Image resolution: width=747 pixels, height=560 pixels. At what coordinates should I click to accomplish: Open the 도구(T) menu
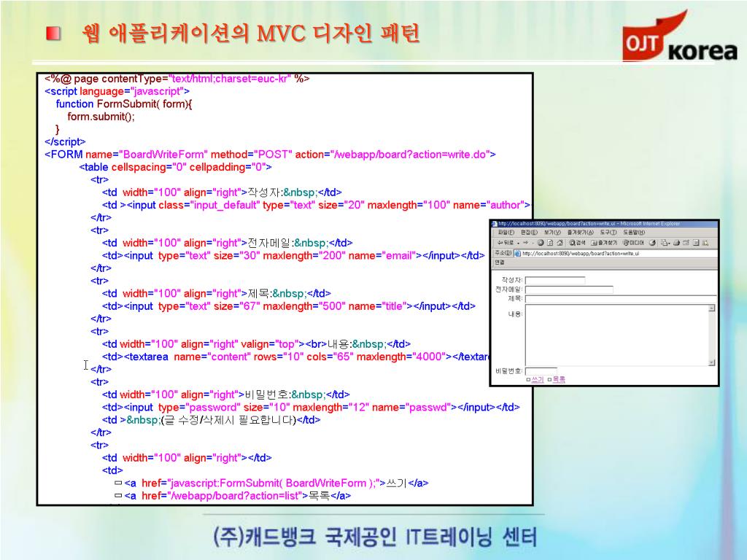(x=608, y=233)
